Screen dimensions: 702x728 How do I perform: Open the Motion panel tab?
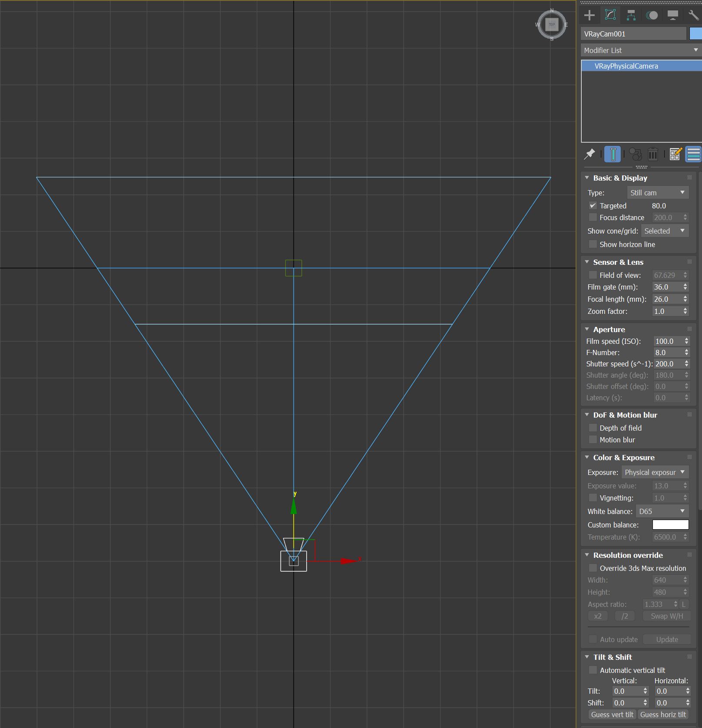[652, 15]
